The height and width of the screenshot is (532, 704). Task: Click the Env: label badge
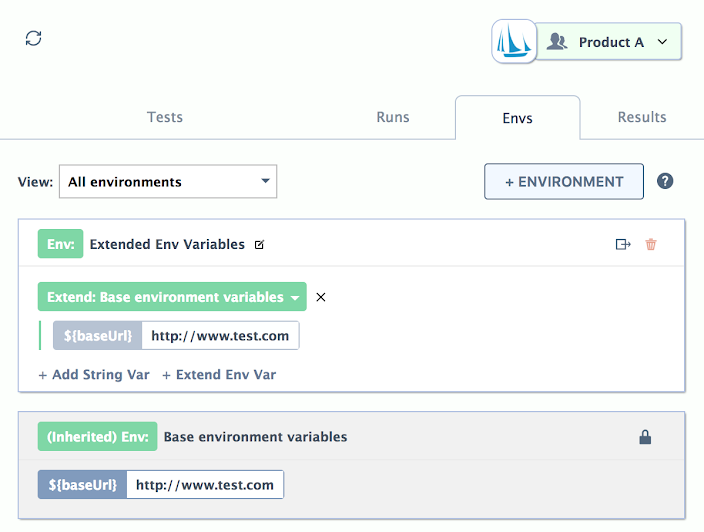(61, 244)
